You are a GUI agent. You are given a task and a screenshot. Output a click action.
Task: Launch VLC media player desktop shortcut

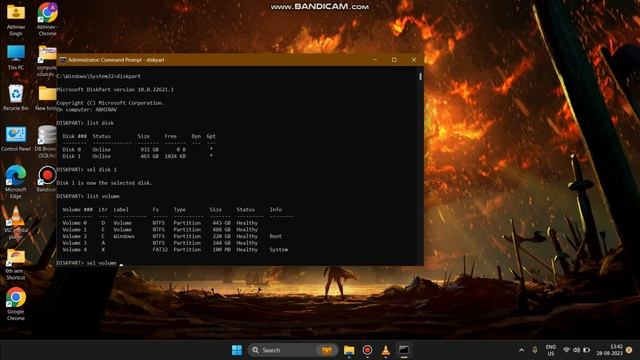pos(16,223)
